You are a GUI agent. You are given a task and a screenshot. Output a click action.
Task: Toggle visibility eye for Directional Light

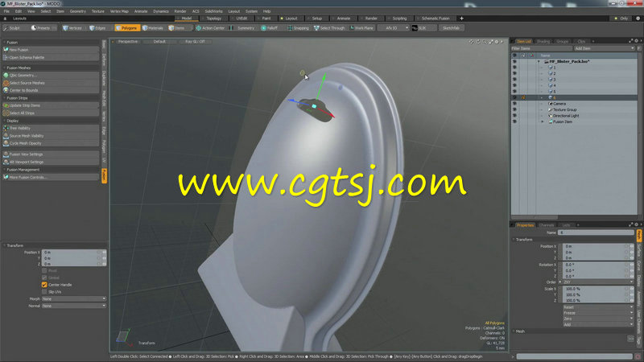(514, 116)
